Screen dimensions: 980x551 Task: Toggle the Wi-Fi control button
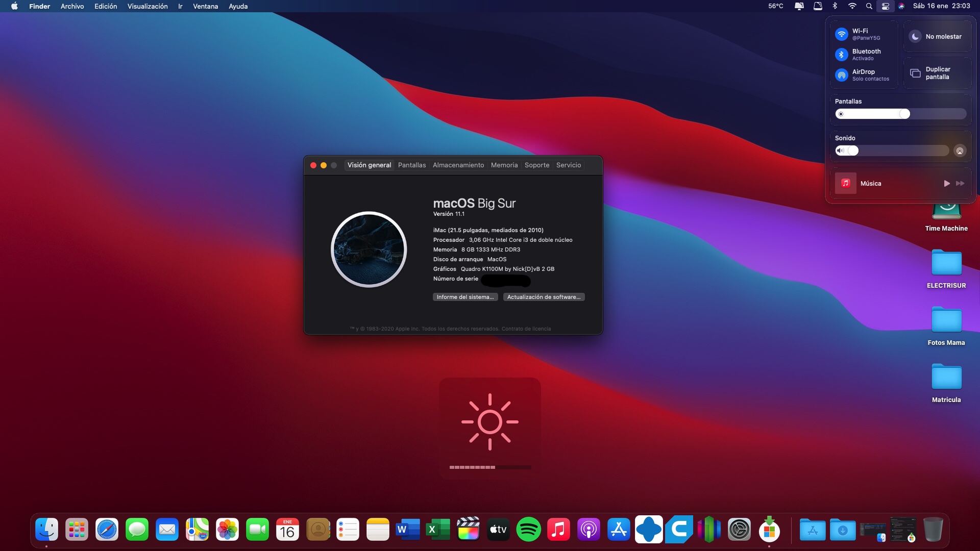pos(841,34)
